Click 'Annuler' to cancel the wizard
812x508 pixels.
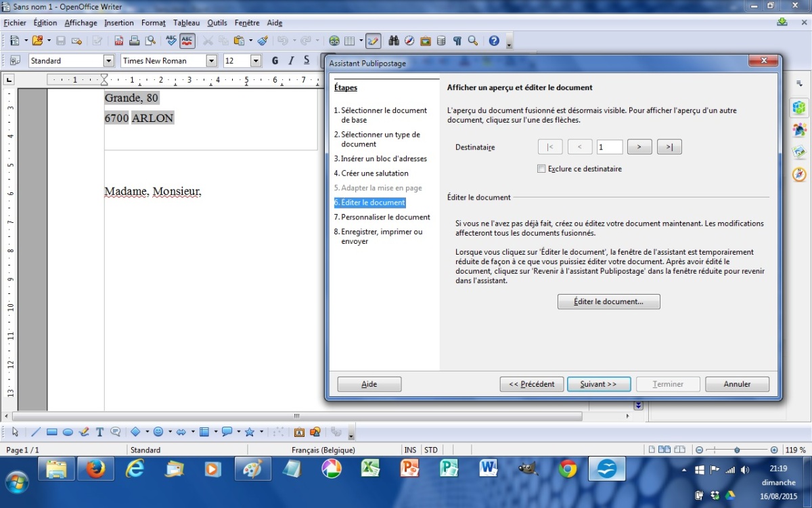(737, 384)
